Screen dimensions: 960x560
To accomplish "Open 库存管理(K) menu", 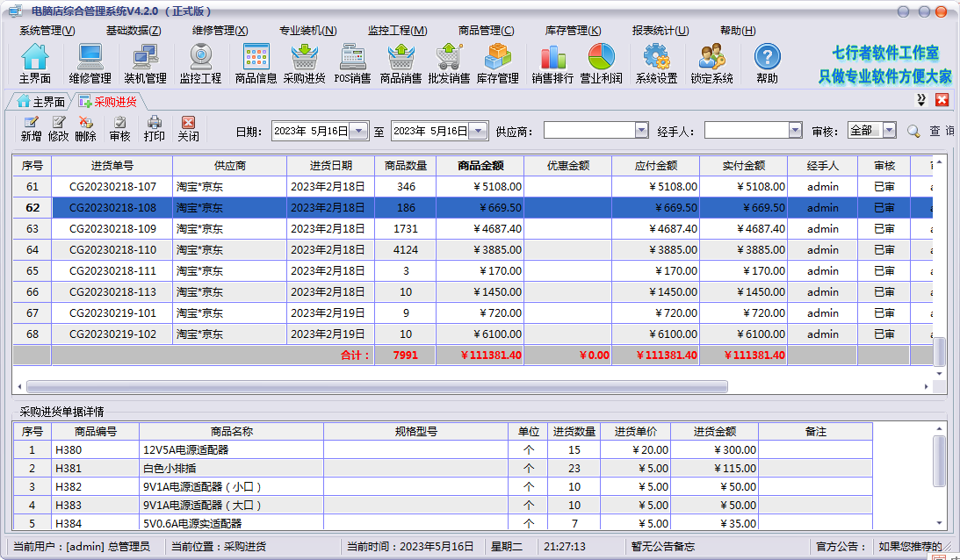I will click(x=573, y=31).
